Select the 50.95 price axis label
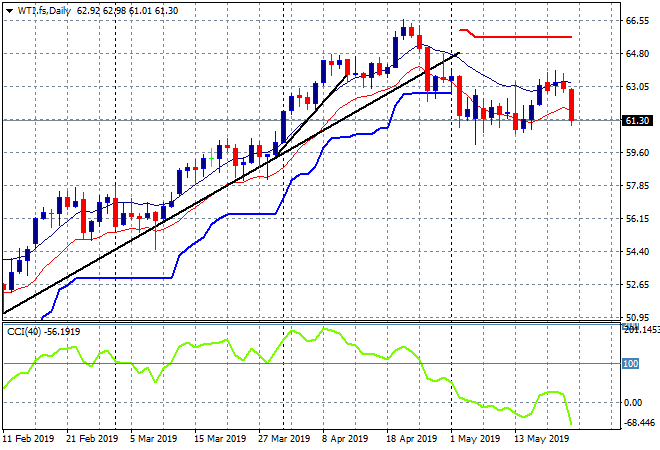The width and height of the screenshot is (660, 450). [x=637, y=317]
